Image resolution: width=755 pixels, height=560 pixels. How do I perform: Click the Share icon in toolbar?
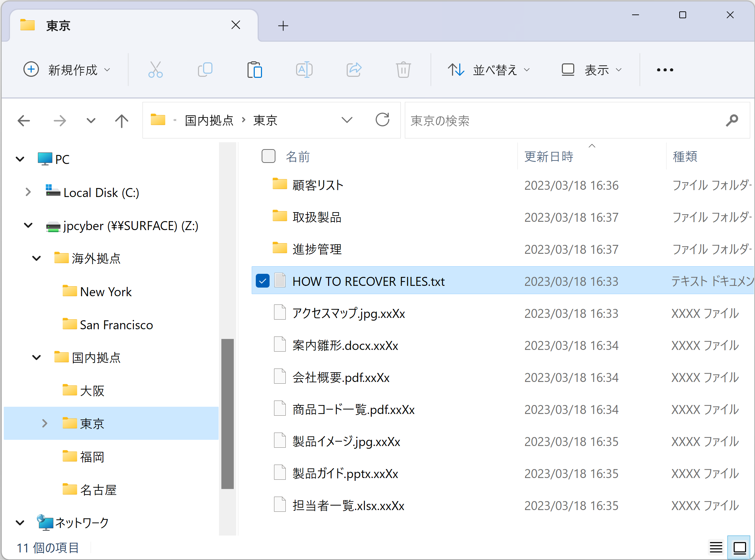354,70
